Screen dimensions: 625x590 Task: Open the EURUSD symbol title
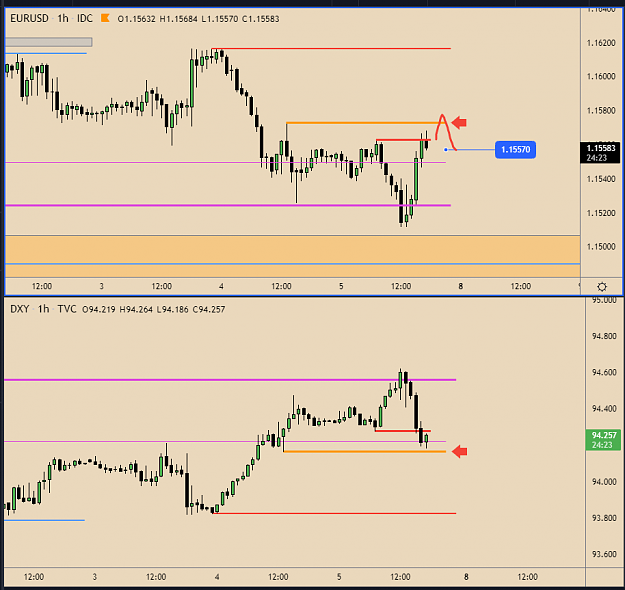pos(29,18)
